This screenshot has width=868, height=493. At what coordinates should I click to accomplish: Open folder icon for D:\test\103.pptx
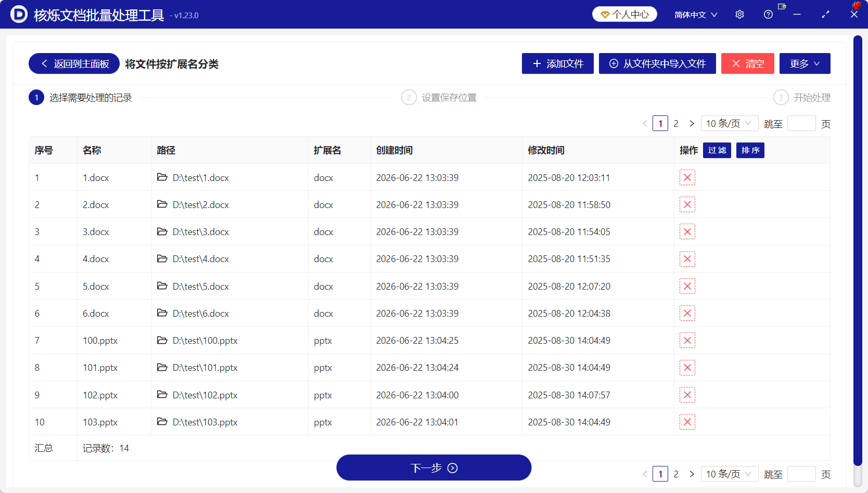click(162, 422)
